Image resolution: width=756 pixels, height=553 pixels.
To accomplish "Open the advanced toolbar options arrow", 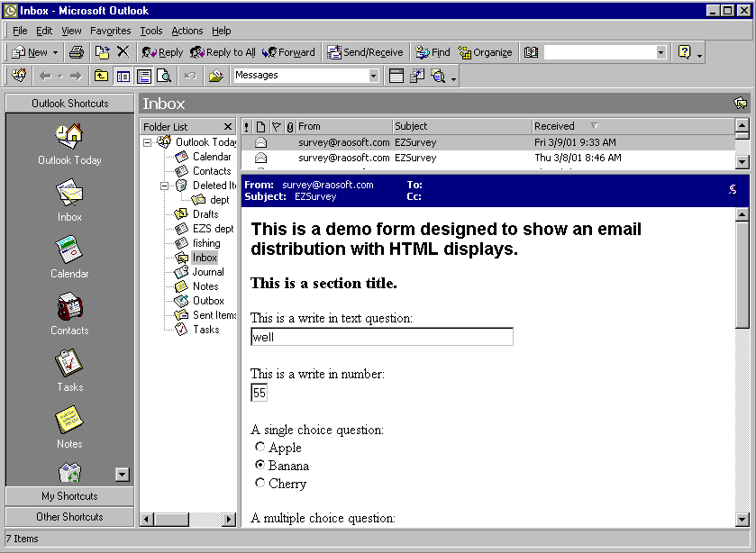I will (x=453, y=79).
